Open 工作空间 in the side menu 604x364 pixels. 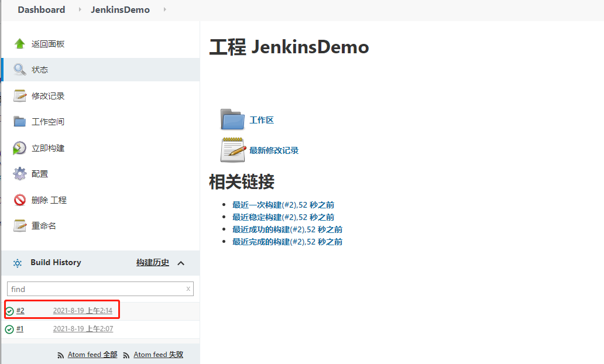click(48, 122)
